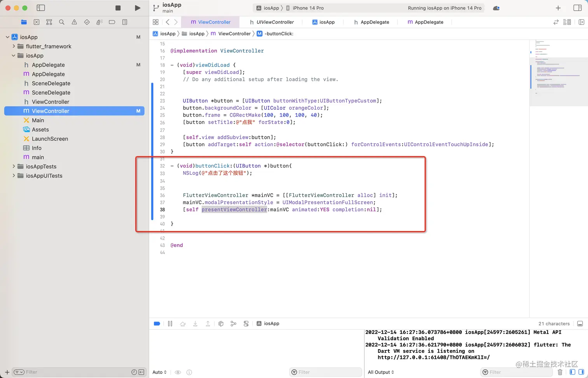The height and width of the screenshot is (378, 588).
Task: Expand the flutter_framework folder
Action: [14, 46]
